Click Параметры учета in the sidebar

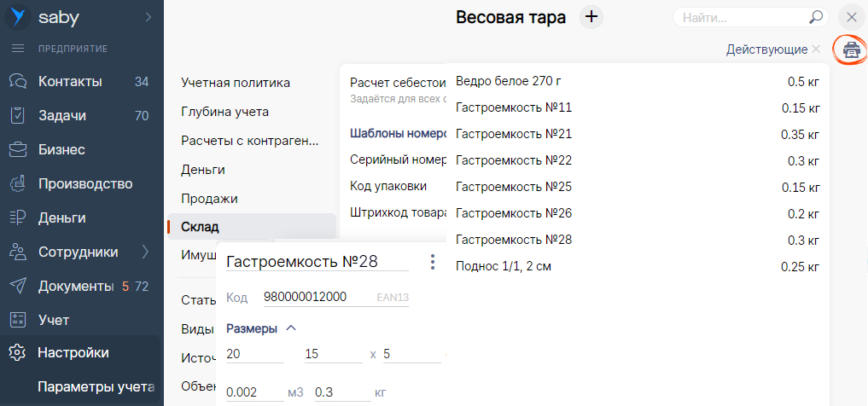[x=96, y=387]
